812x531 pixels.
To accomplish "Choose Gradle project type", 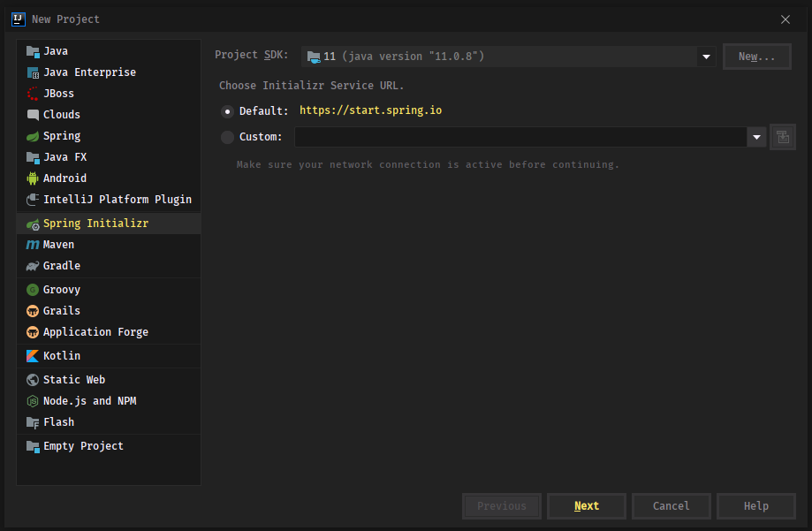I will pyautogui.click(x=109, y=266).
